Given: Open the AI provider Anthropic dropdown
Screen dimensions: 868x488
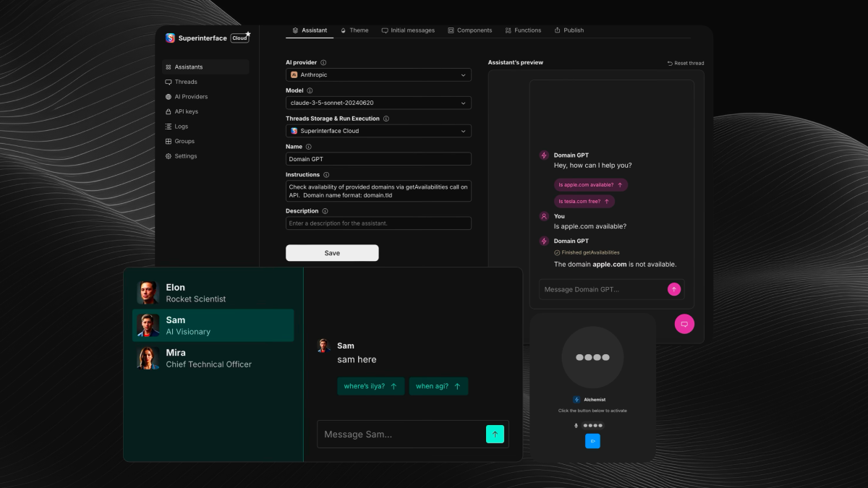Looking at the screenshot, I should point(378,74).
